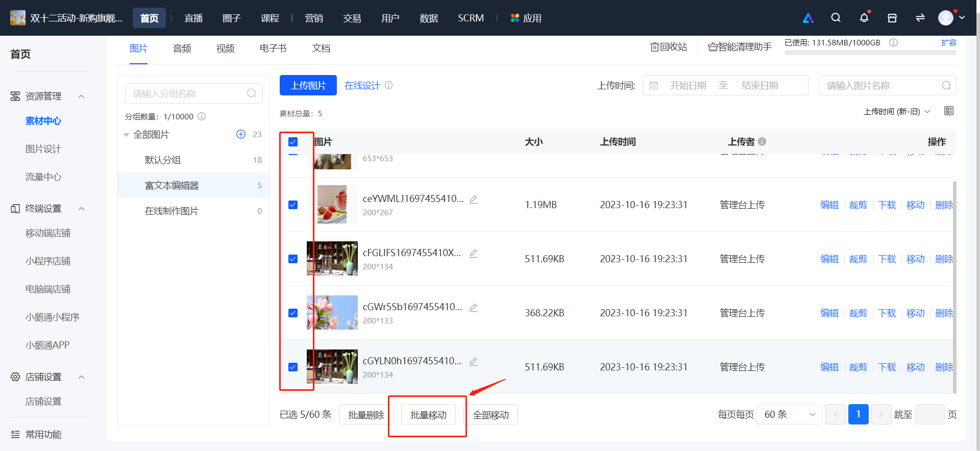This screenshot has height=451, width=980.
Task: Deselect the cGWr5Sb image checkbox
Action: coord(293,313)
